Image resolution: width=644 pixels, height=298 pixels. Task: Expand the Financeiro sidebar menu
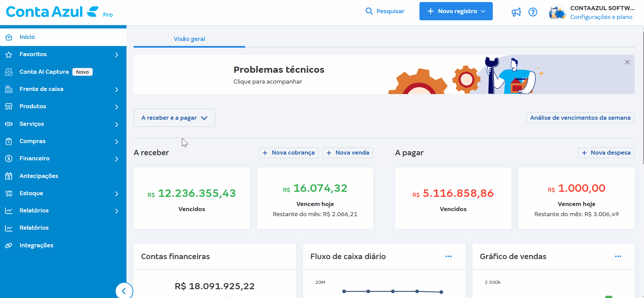[x=116, y=159]
